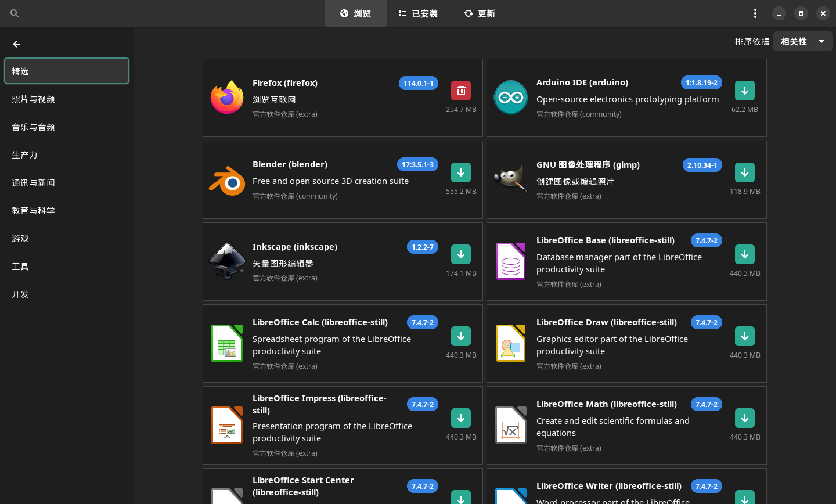Click Firefox version badge 114.0.1-1
Screen dimensions: 836x504
pos(418,83)
